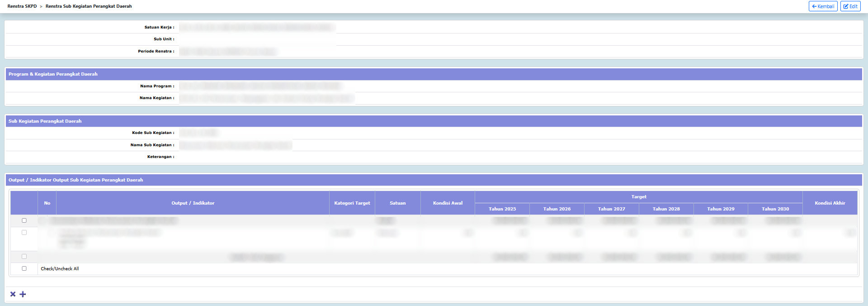Click the Kondisi Akhir column header

pyautogui.click(x=830, y=203)
